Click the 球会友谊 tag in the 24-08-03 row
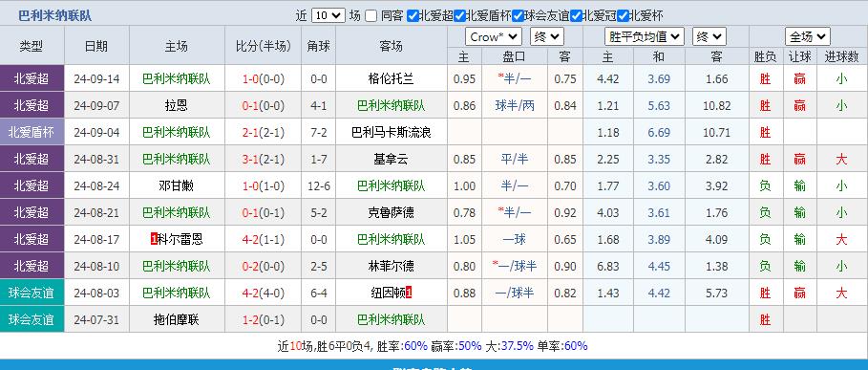868x370 pixels. click(32, 293)
